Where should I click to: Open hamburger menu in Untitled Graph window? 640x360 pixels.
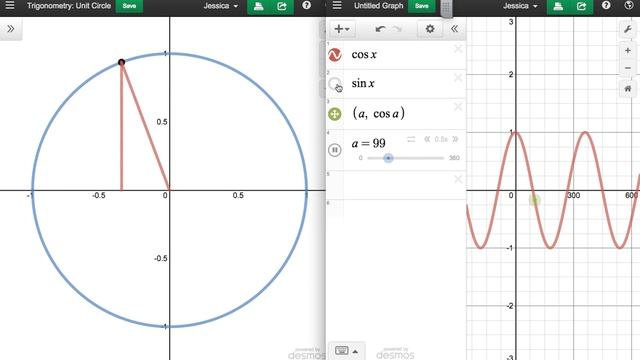337,6
